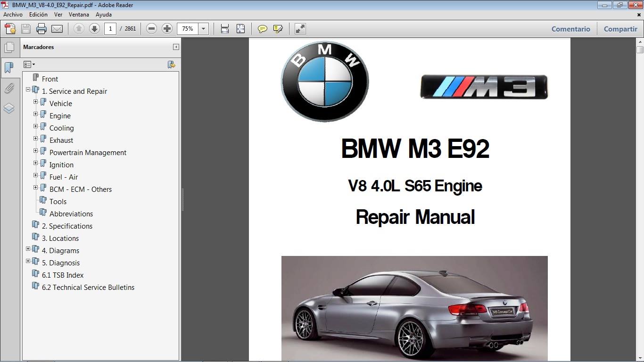
Task: Open the Compartir pane
Action: pos(620,29)
